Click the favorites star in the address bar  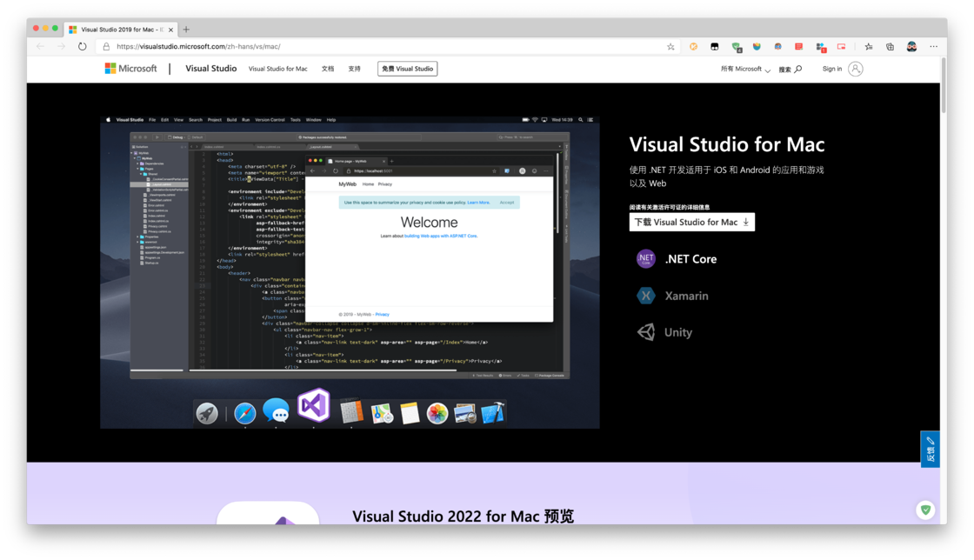click(670, 46)
